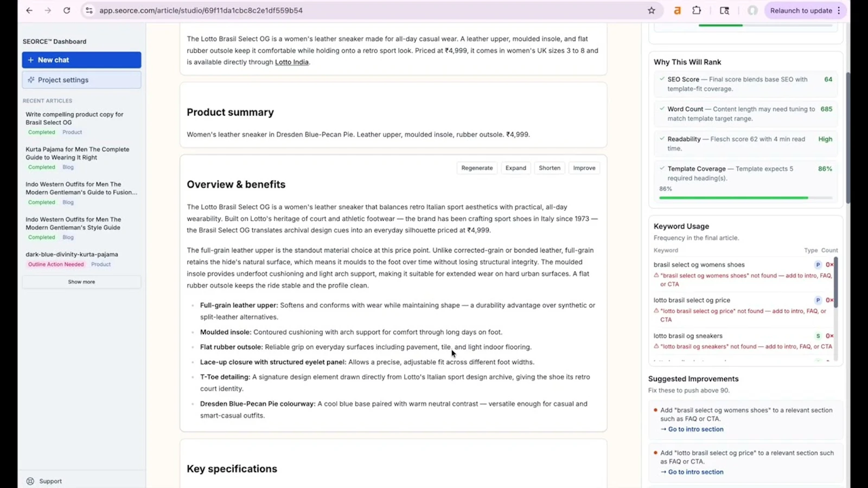Click the Word Count value 685

coord(826,109)
